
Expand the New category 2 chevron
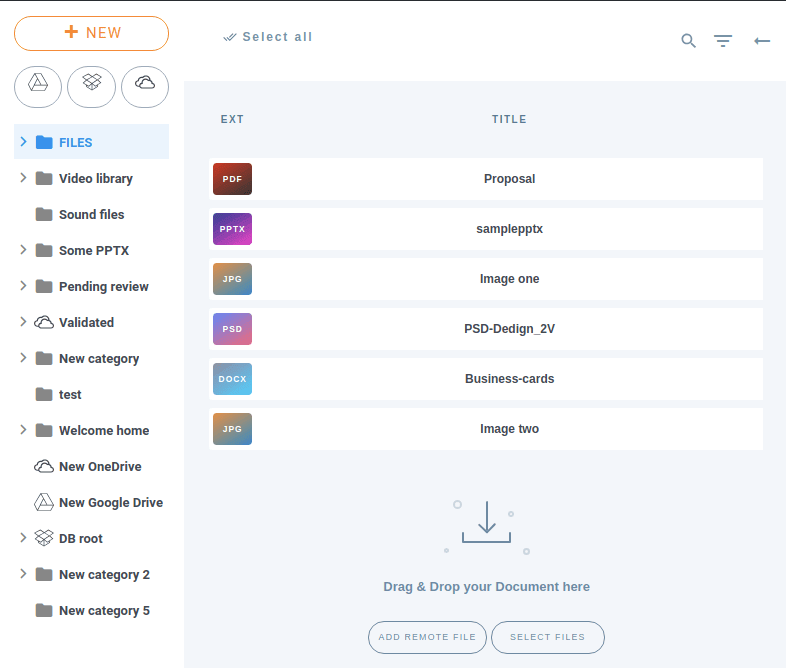(x=23, y=574)
